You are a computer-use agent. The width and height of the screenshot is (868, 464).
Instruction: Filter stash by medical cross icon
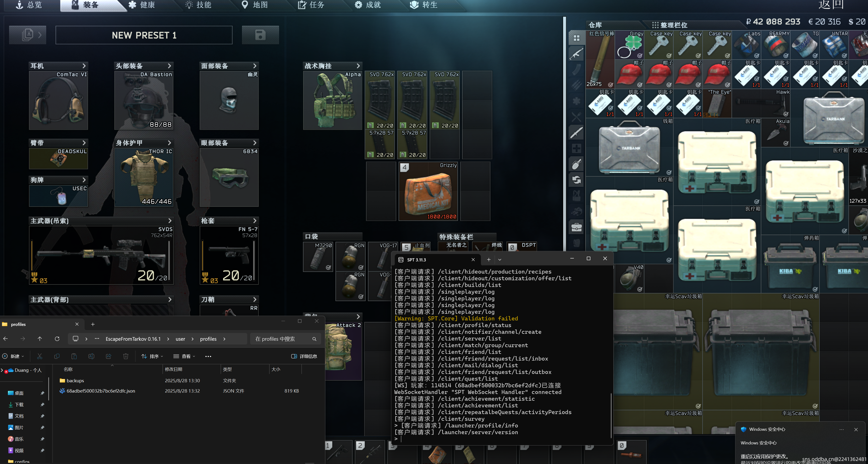click(577, 148)
